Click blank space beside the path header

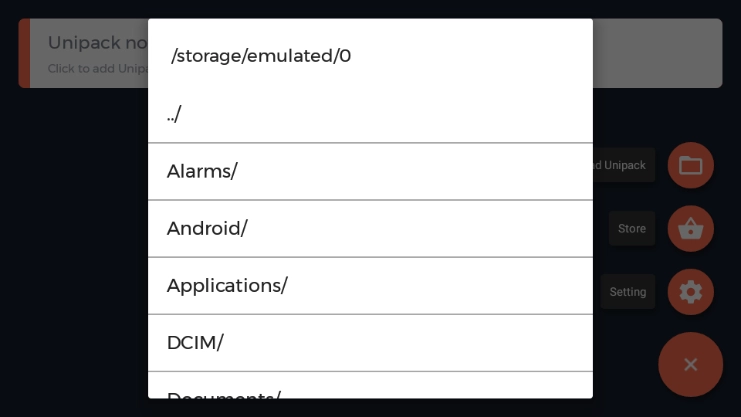click(480, 56)
